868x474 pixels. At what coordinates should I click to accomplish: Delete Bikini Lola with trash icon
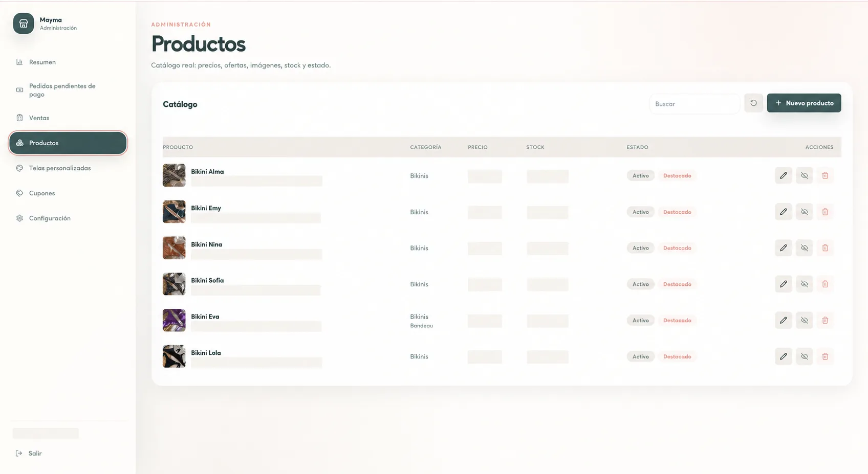(825, 356)
